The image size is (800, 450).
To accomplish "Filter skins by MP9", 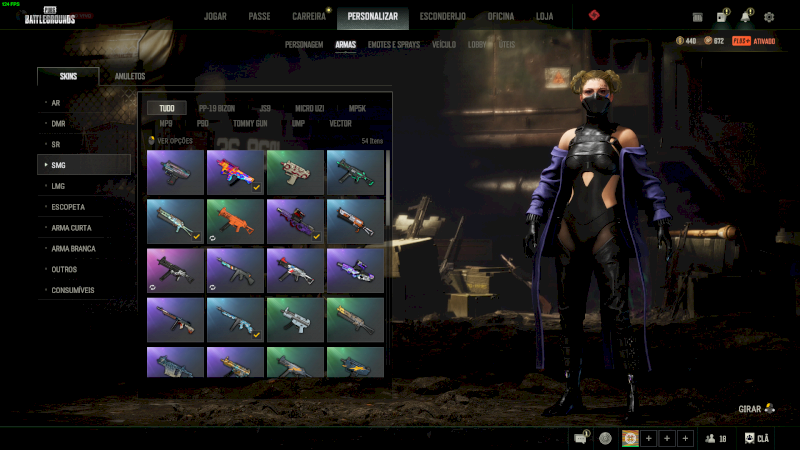I will 166,123.
